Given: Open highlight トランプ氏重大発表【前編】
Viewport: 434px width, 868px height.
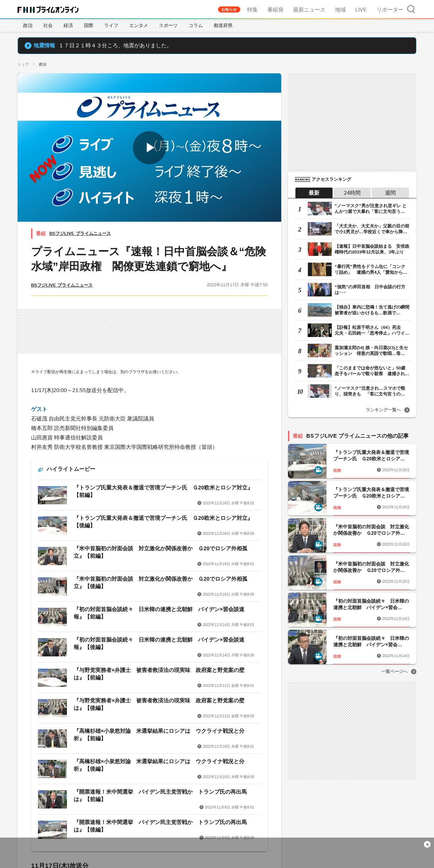Looking at the screenshot, I should tap(149, 495).
